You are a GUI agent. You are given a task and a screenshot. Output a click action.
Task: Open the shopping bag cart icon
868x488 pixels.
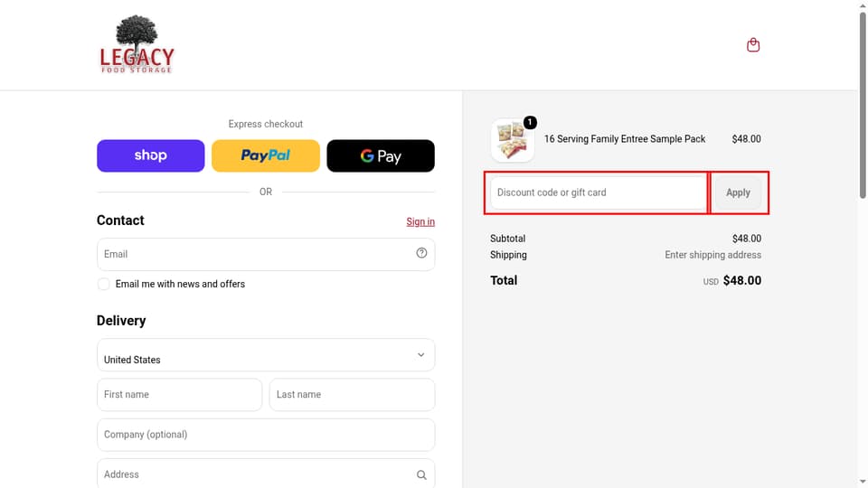[753, 45]
